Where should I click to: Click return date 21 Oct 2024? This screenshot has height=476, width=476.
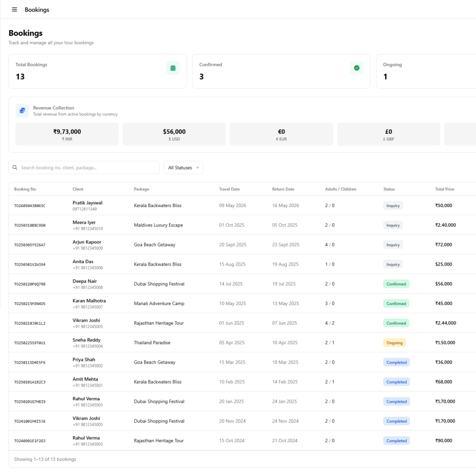click(285, 441)
